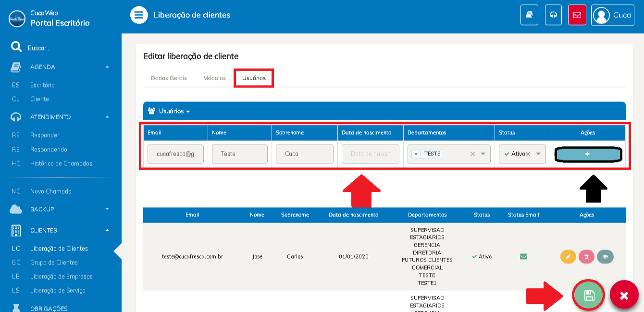The image size is (644, 312).
Task: Open the Departamentos dropdown arrow
Action: click(483, 154)
